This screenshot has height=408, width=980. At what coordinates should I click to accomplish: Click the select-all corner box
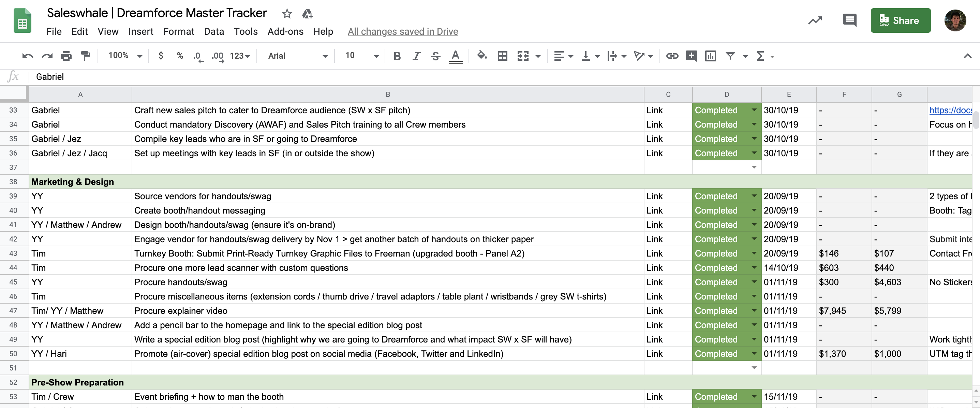coord(14,94)
